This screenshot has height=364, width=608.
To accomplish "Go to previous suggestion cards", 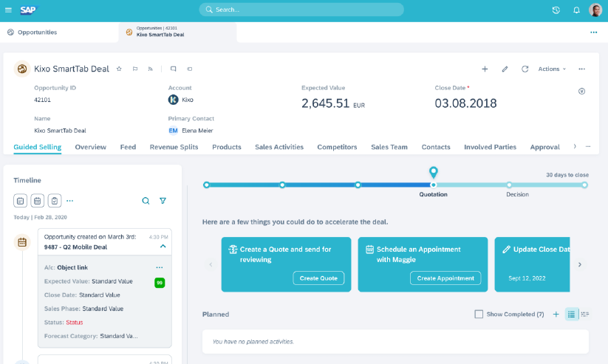I will [x=211, y=265].
